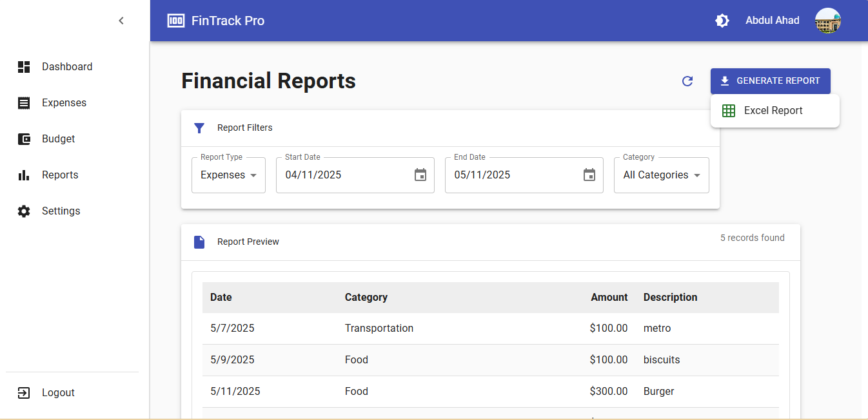Open the All Categories dropdown
868x420 pixels.
[662, 175]
